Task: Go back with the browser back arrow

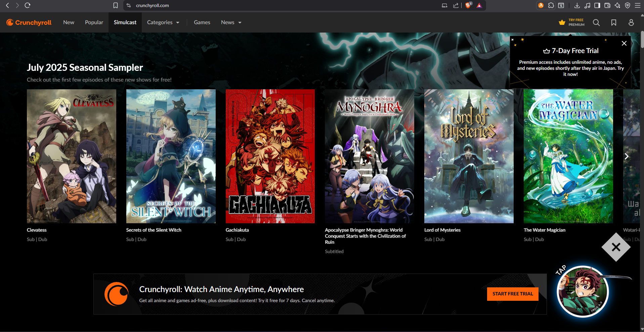Action: (x=7, y=5)
